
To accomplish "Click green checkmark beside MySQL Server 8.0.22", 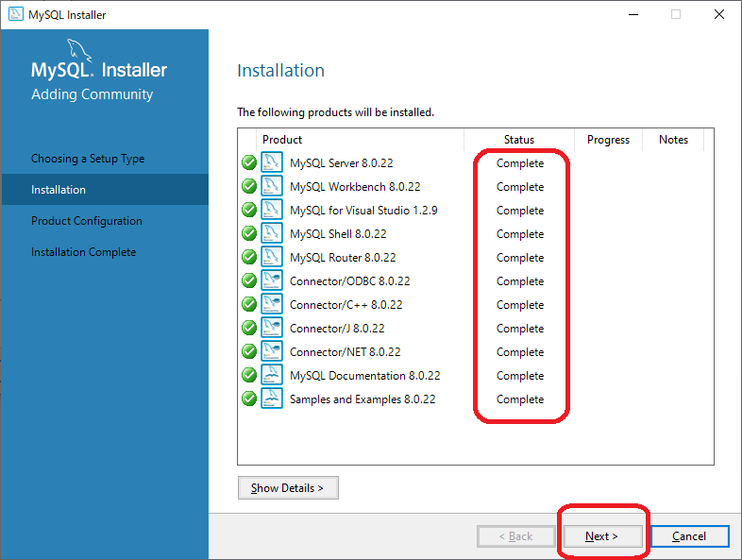I will coord(249,162).
